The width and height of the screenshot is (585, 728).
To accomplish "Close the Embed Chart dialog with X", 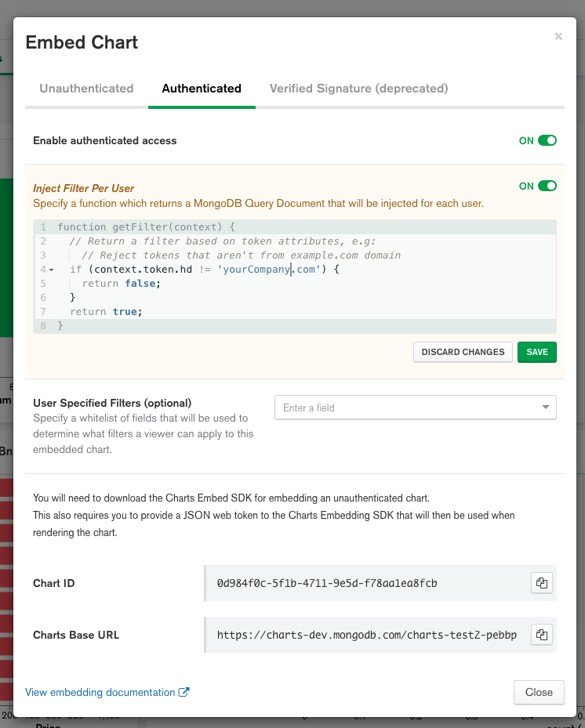I will [x=558, y=36].
